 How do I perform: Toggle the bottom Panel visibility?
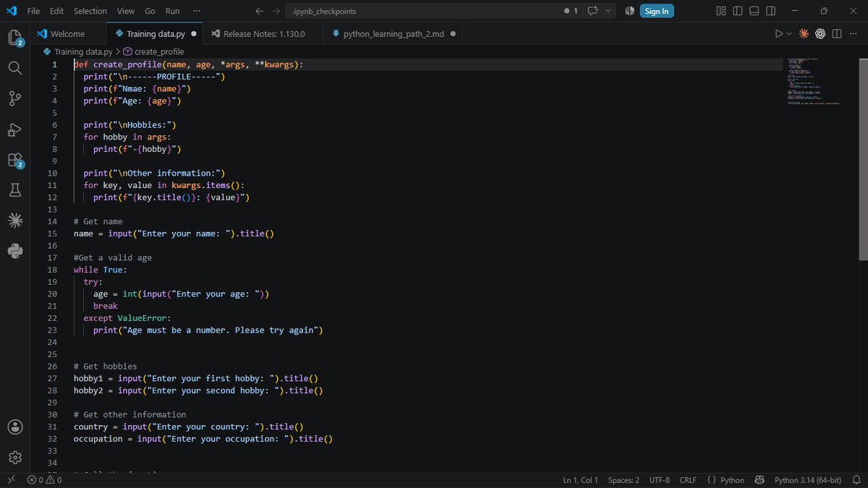coord(754,11)
